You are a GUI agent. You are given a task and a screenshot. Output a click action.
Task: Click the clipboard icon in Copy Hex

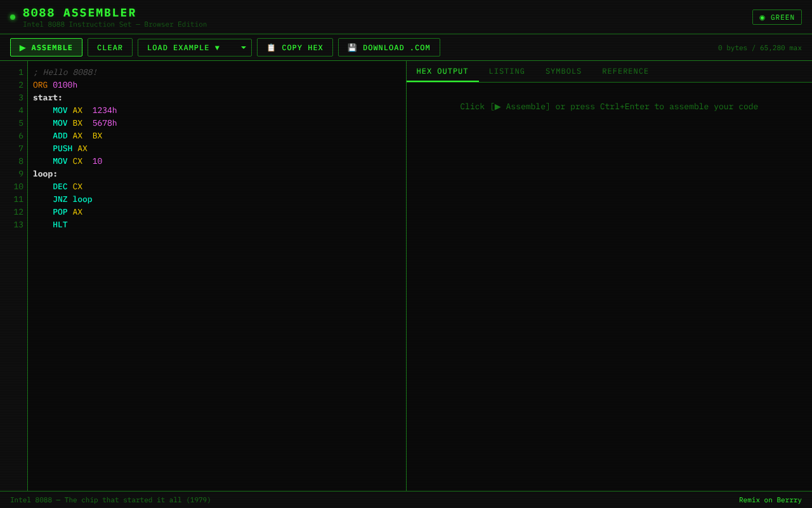coord(271,48)
